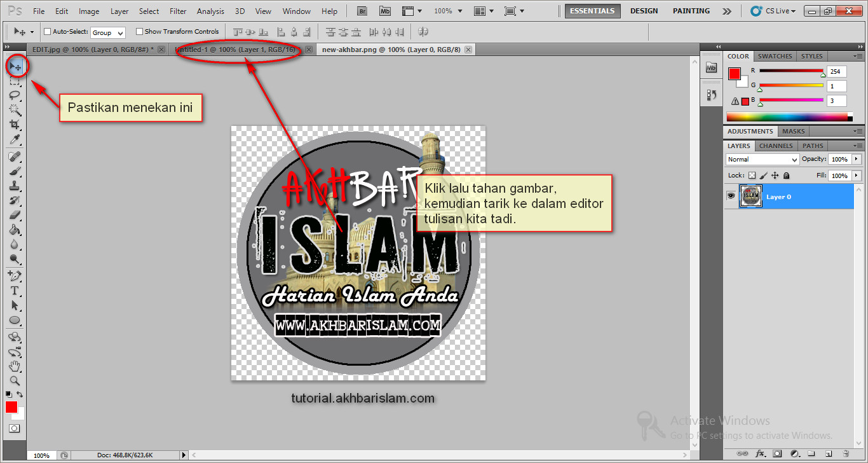Open the zoom level 100% dropdown
868x463 pixels.
click(447, 11)
